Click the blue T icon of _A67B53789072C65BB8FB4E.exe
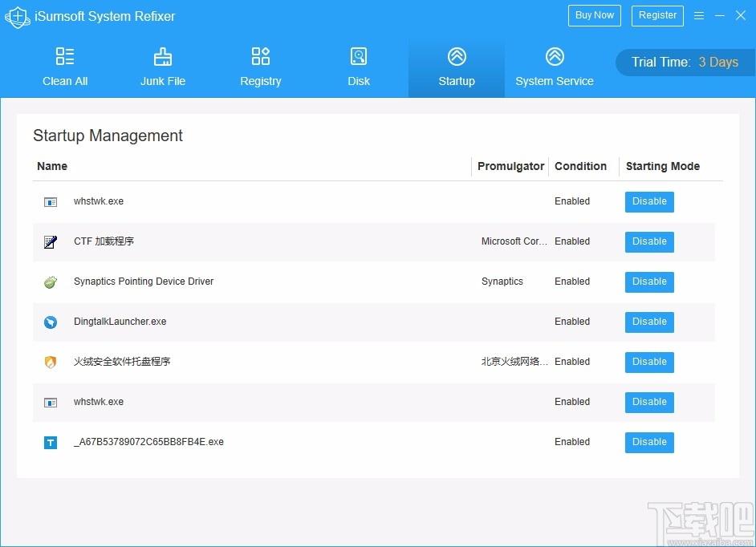This screenshot has height=547, width=756. point(51,443)
